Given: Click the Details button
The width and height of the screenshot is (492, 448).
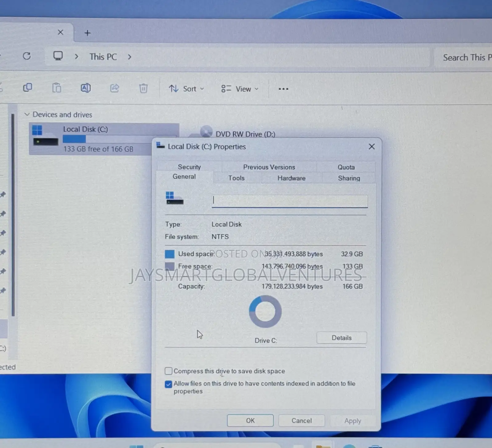Looking at the screenshot, I should pyautogui.click(x=341, y=338).
